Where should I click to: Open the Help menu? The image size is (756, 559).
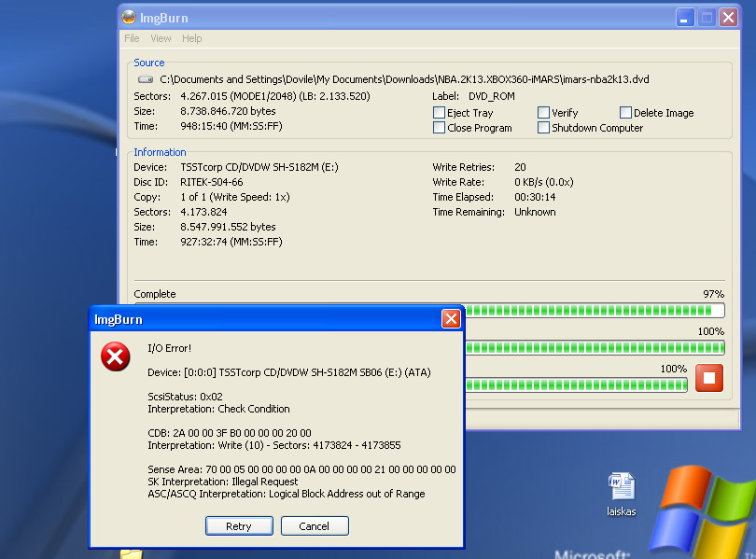192,38
